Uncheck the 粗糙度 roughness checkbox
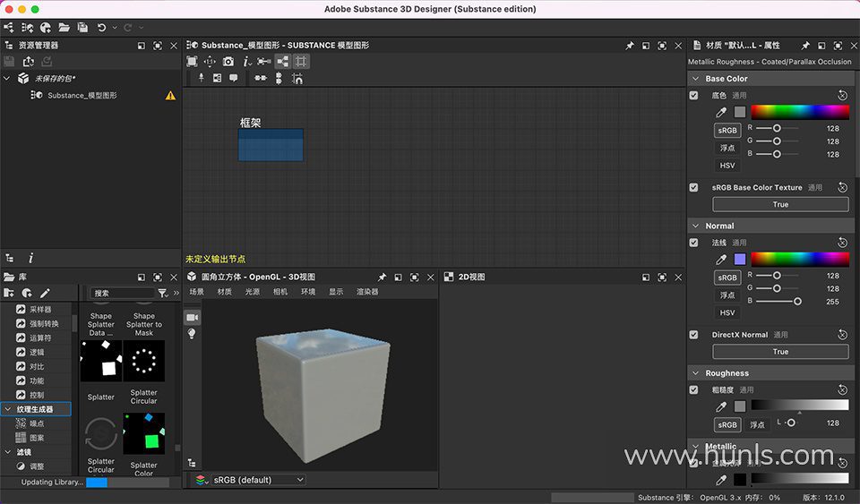The image size is (860, 504). click(693, 389)
